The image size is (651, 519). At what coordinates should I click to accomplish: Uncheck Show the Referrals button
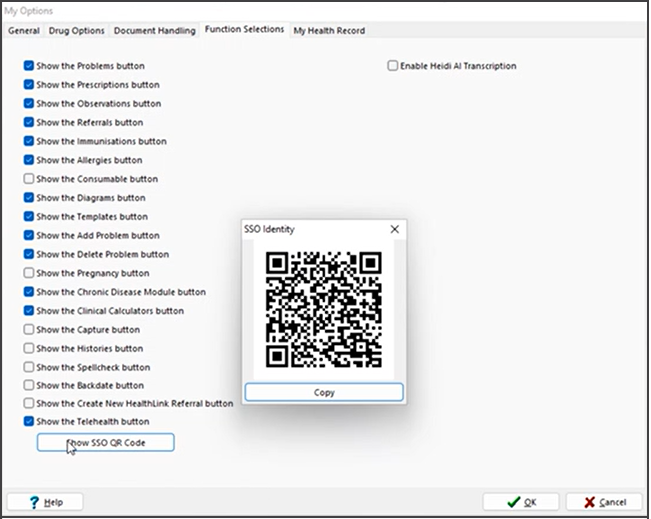point(29,122)
